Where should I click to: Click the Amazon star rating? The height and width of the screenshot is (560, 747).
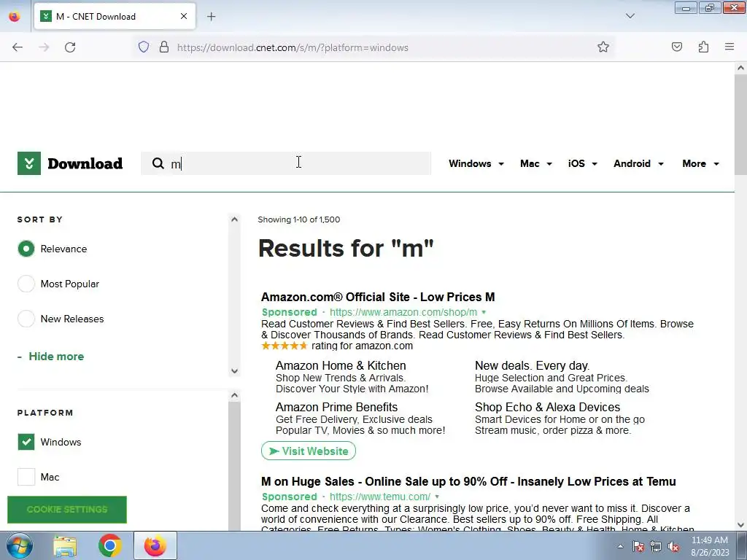[285, 346]
